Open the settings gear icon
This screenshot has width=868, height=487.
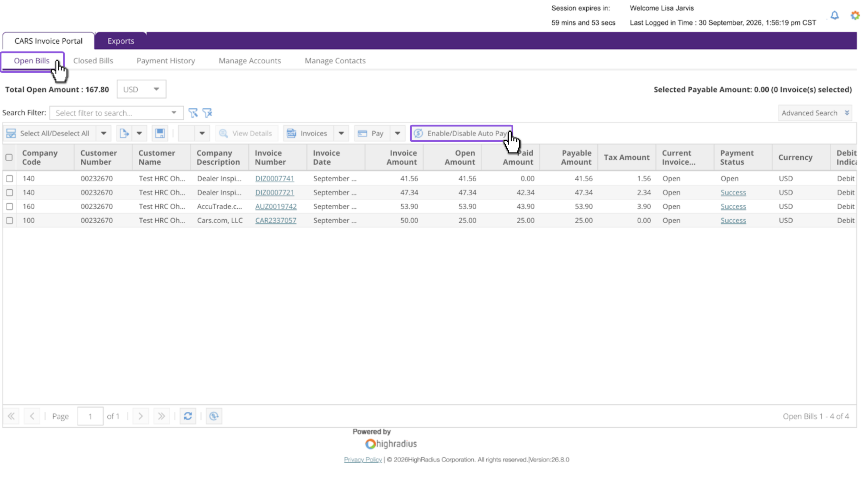coord(855,15)
